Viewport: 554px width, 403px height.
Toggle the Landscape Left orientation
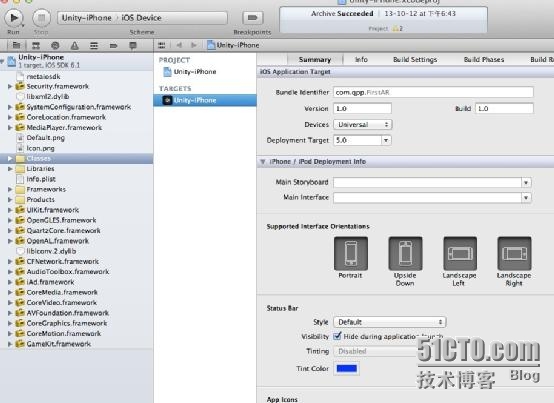tap(460, 253)
